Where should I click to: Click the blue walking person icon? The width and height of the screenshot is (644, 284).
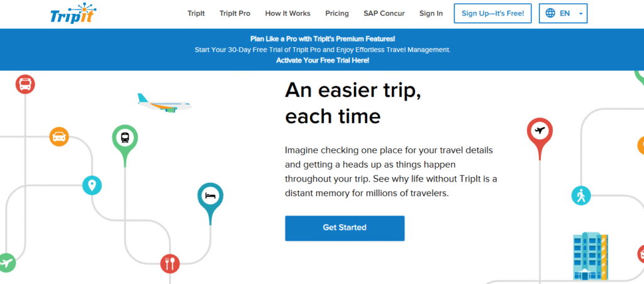(581, 196)
